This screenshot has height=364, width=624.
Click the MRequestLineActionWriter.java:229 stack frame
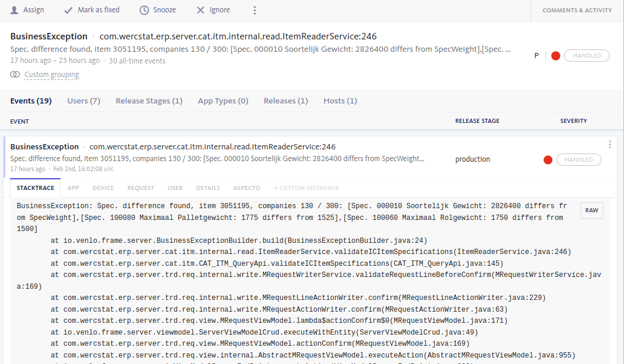click(298, 298)
